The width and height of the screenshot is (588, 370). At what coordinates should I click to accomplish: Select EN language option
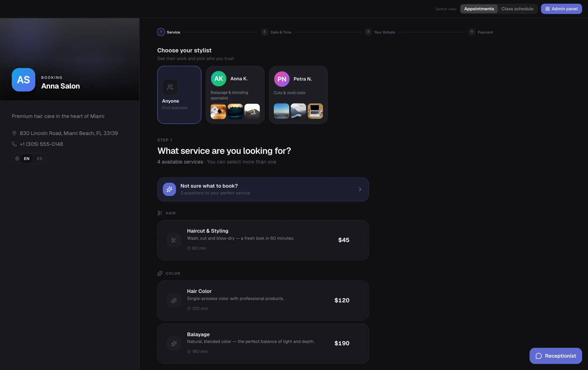pos(27,159)
